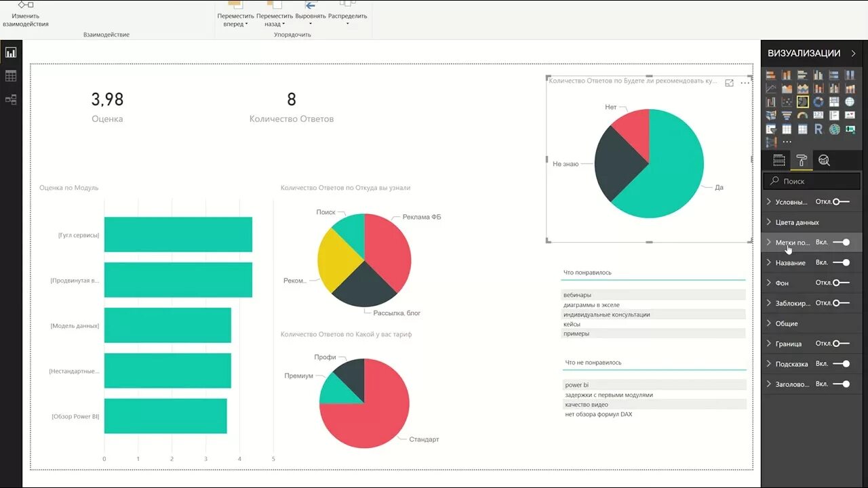
Task: Select the highlighted pie chart visual
Action: click(803, 102)
